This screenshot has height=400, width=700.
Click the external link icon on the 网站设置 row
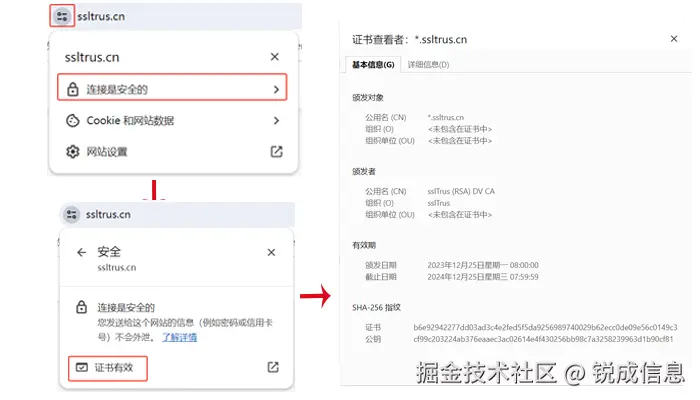pyautogui.click(x=276, y=152)
